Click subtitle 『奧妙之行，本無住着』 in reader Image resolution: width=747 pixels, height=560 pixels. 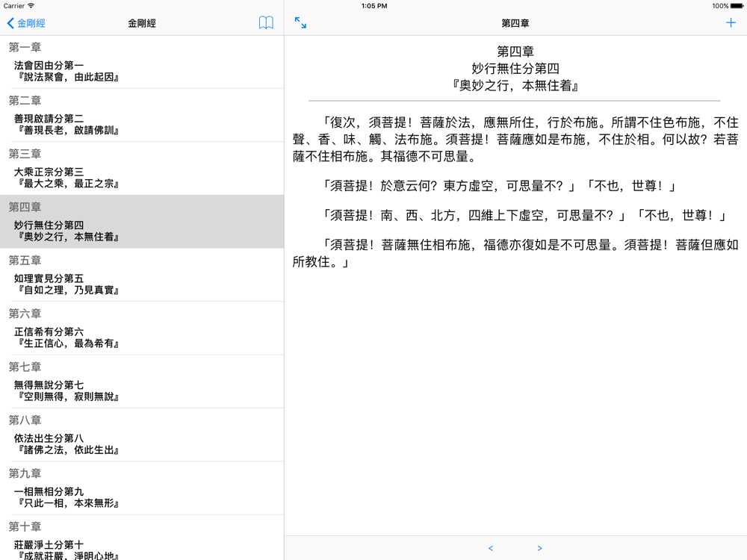515,86
